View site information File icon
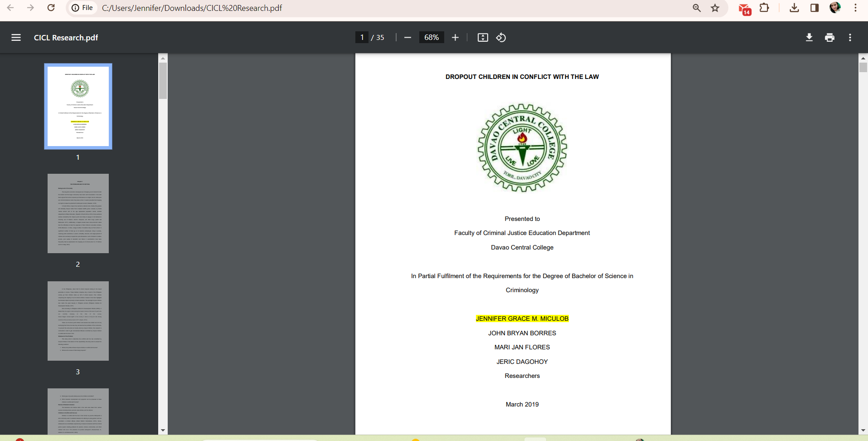 (x=82, y=8)
